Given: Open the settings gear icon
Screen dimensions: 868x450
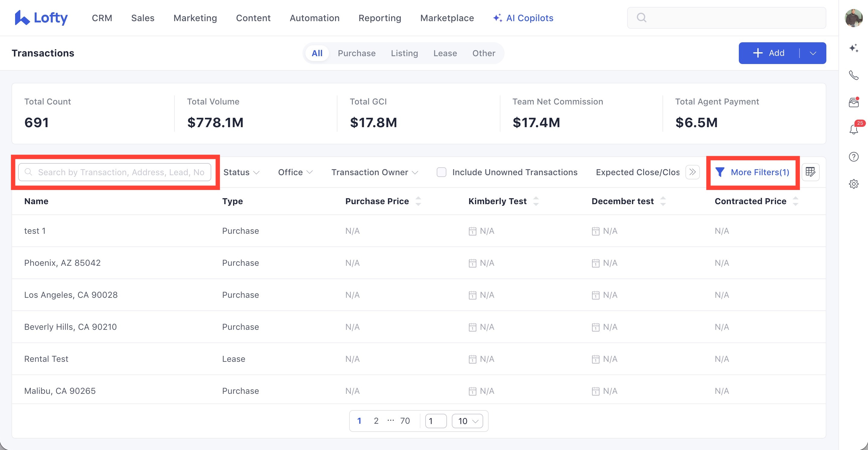Looking at the screenshot, I should pos(853,184).
